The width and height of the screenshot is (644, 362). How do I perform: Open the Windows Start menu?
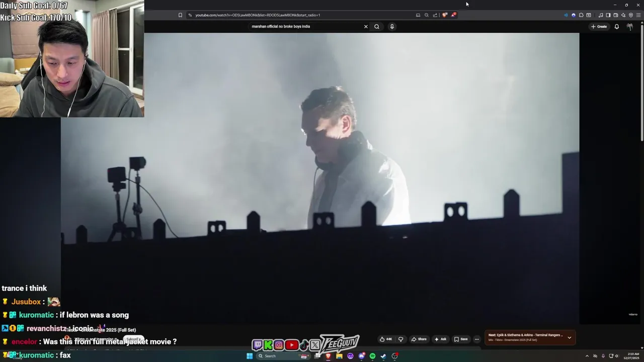click(250, 356)
